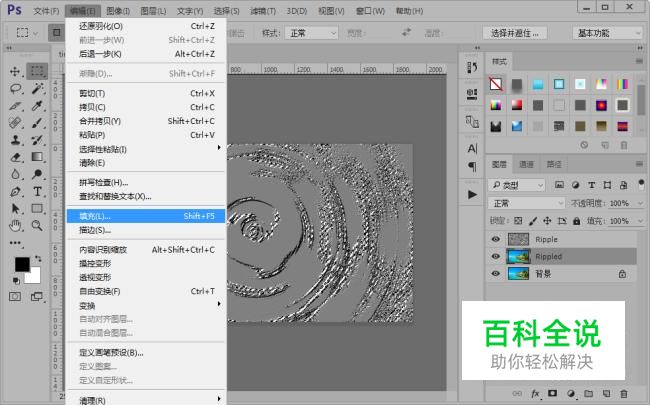Open the Paragraph panel icon
The width and height of the screenshot is (650, 405).
[x=472, y=167]
